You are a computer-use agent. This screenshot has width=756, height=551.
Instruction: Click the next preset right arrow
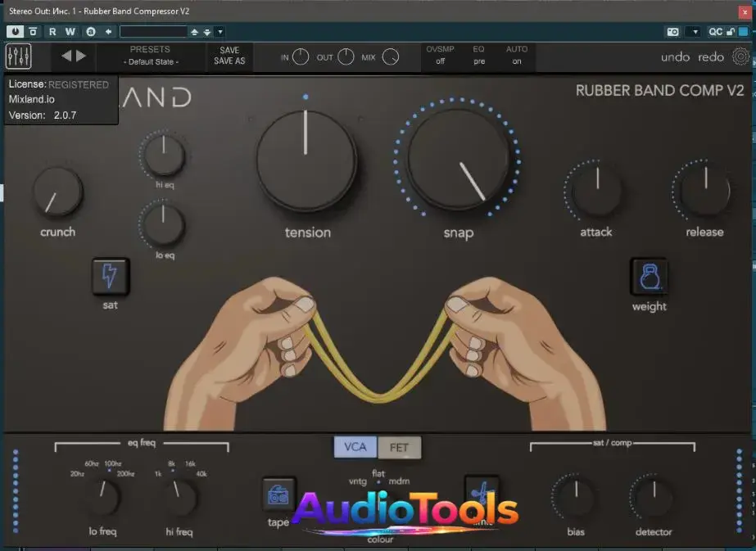pos(80,56)
